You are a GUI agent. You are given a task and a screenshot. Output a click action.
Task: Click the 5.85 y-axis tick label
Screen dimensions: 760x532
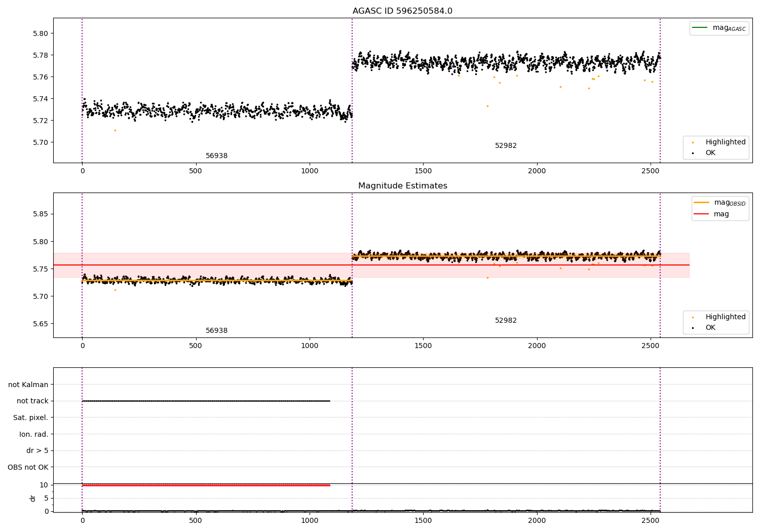pos(41,214)
